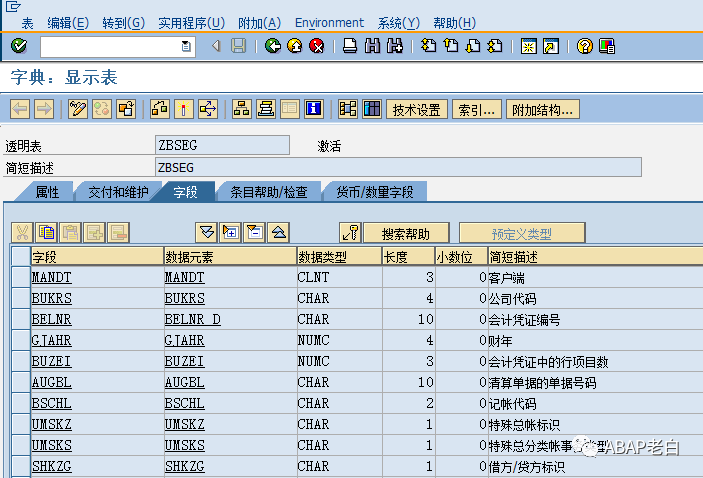Click the Print icon
The width and height of the screenshot is (703, 478).
(x=350, y=46)
